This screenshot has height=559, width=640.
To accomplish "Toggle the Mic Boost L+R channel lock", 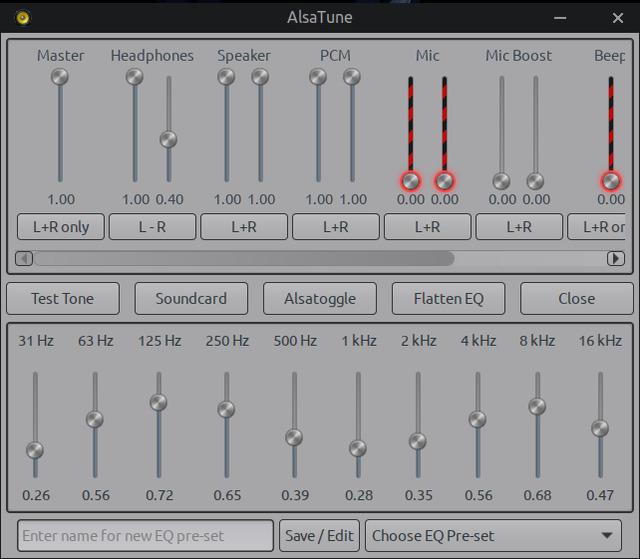I will 518,227.
